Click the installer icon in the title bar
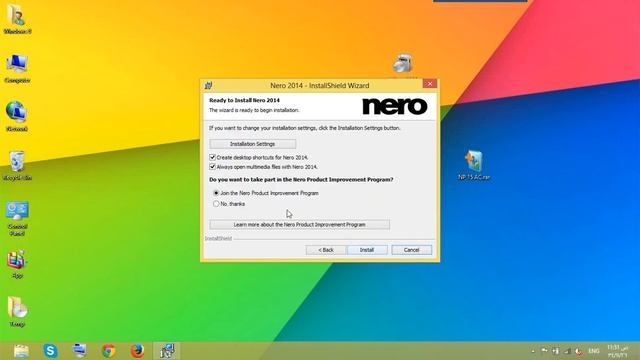640x360 pixels. click(208, 85)
